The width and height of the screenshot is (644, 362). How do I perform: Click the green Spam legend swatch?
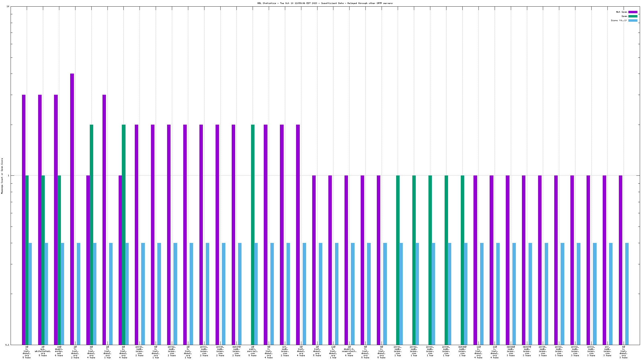click(x=633, y=16)
